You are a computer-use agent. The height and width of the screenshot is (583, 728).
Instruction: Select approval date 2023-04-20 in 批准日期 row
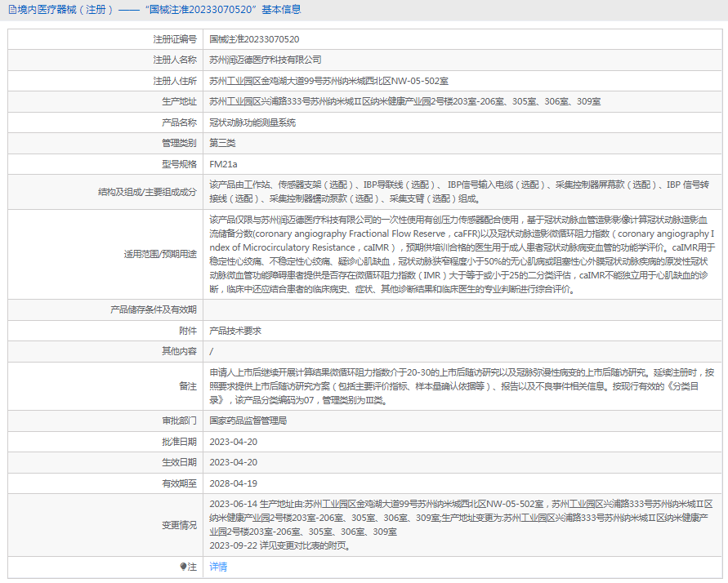(x=233, y=442)
